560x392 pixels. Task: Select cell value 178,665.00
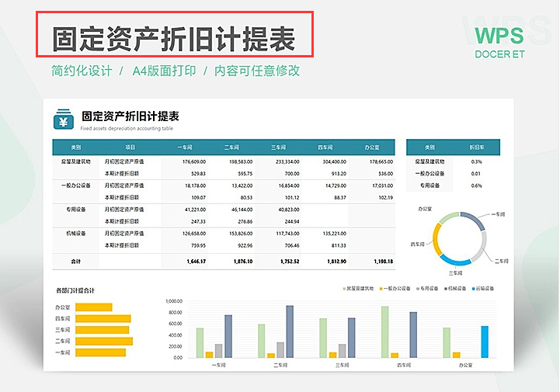381,161
